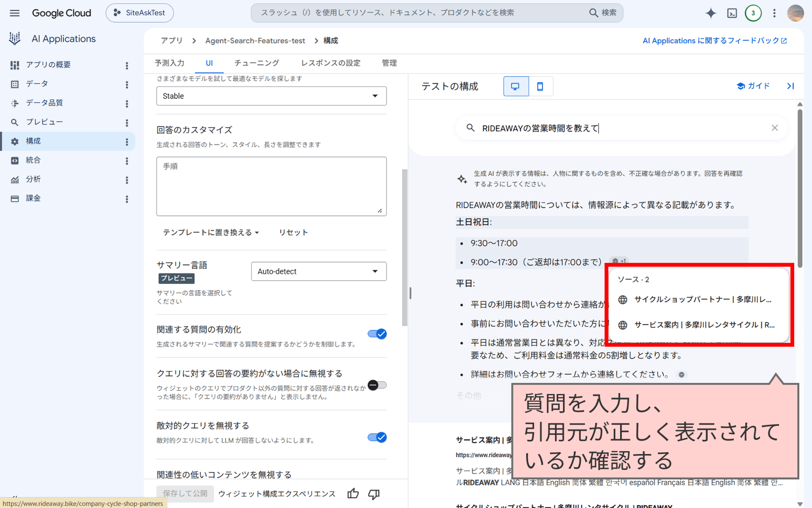This screenshot has height=508, width=812.
Task: Open more options for データ品質 row
Action: coord(127,104)
